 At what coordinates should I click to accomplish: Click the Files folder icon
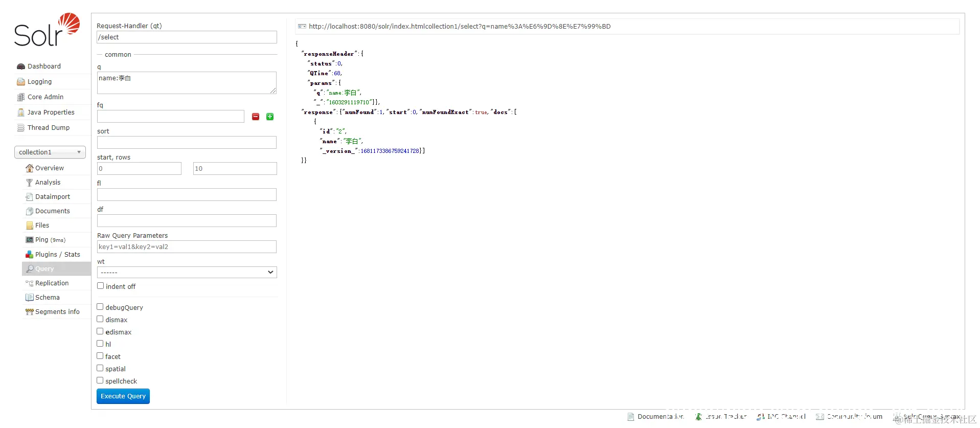pyautogui.click(x=30, y=226)
